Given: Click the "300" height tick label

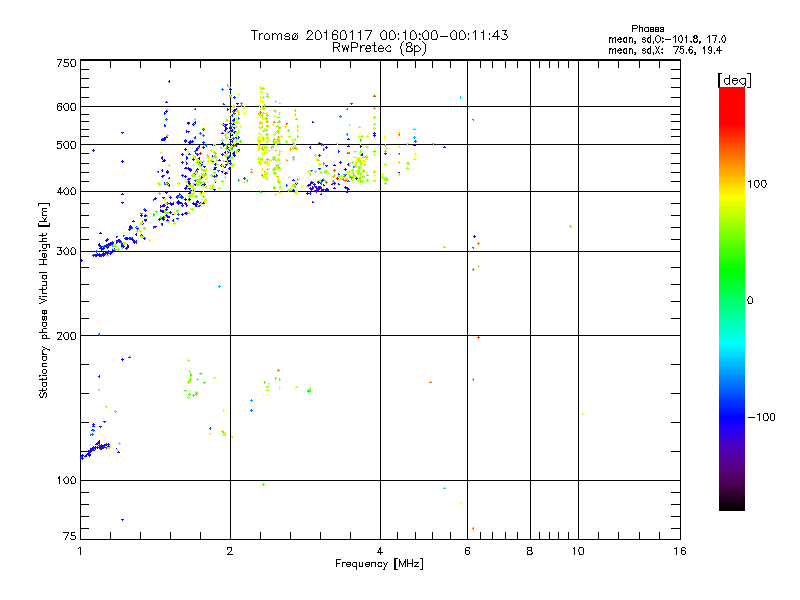Looking at the screenshot, I should pos(66,251).
